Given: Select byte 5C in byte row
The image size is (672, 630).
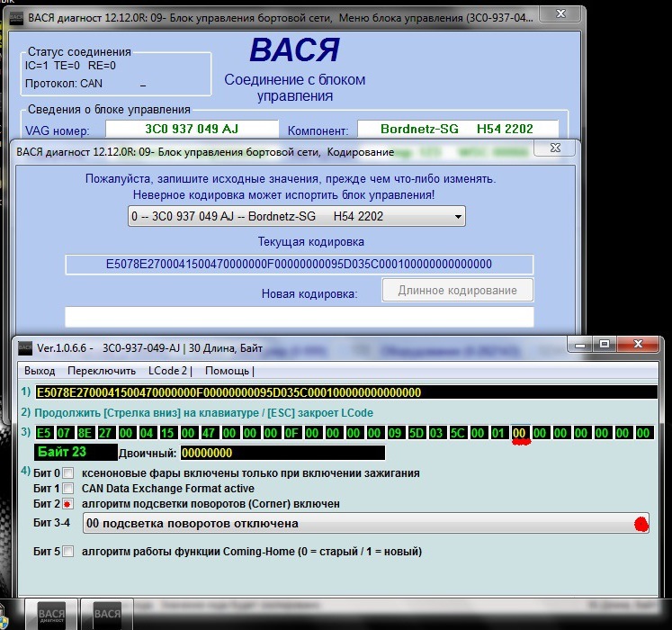Looking at the screenshot, I should point(457,433).
